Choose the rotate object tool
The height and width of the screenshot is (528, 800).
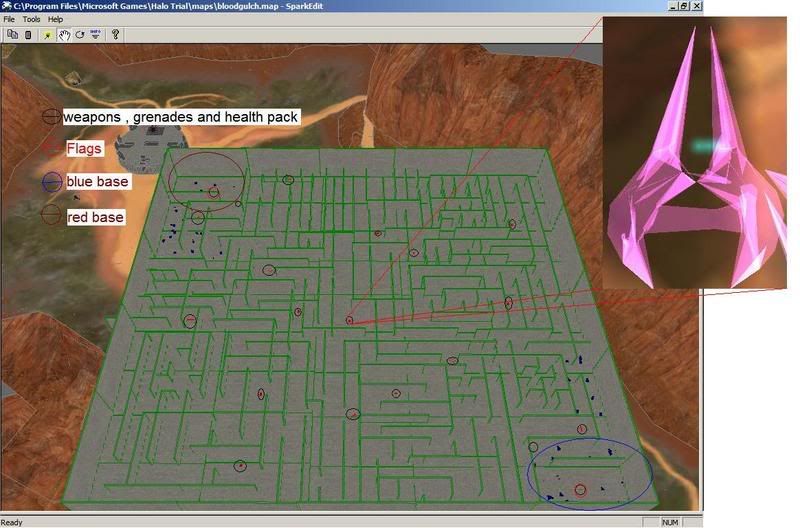pyautogui.click(x=80, y=35)
